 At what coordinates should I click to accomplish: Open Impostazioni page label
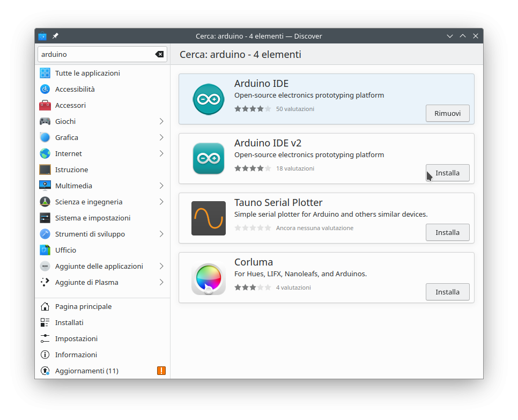(x=76, y=338)
